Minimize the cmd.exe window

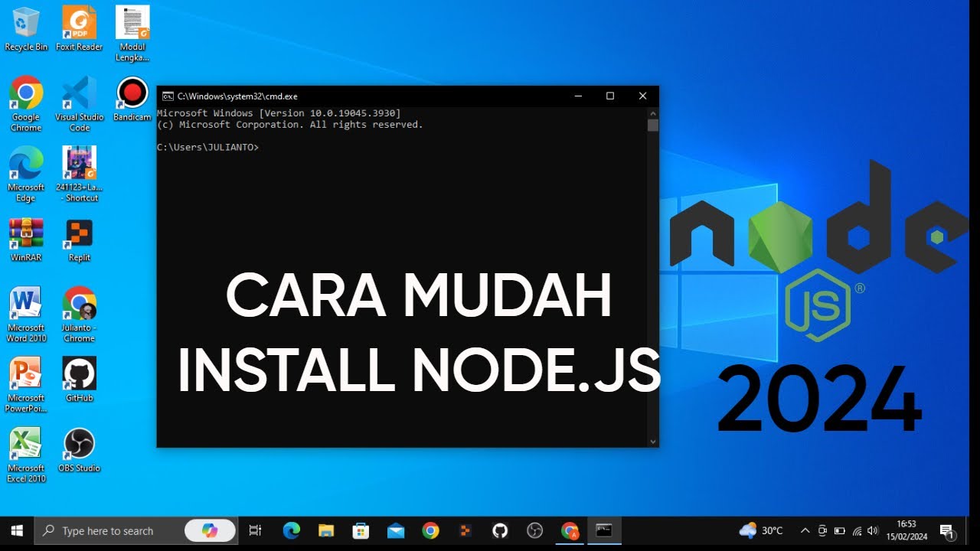coord(577,96)
